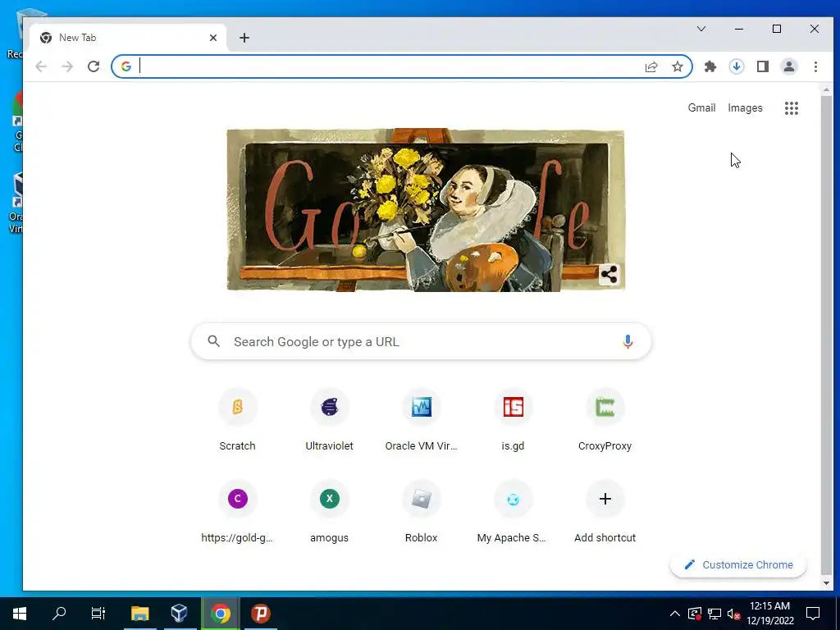Open Task View on taskbar
The image size is (840, 630).
click(98, 614)
